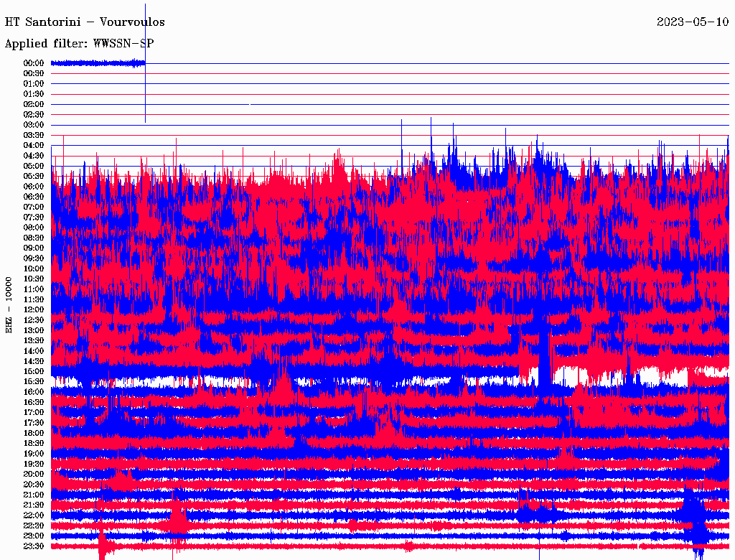Screen dimensions: 735x560
Task: Select the 23:30 time marker
Action: click(34, 546)
